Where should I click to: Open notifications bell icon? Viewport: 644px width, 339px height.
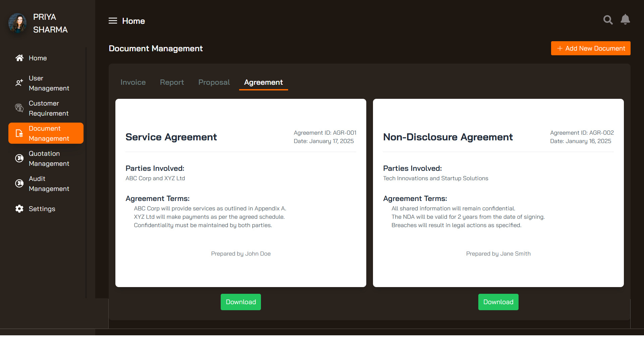[625, 19]
